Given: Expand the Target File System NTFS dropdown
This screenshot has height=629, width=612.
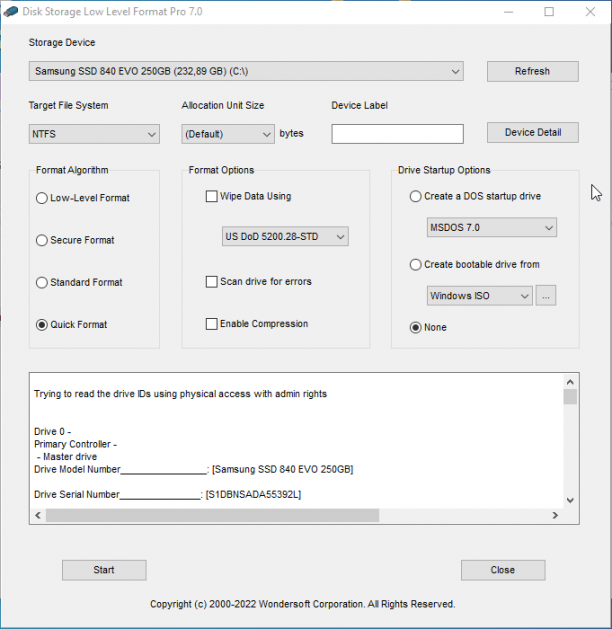Looking at the screenshot, I should point(94,134).
